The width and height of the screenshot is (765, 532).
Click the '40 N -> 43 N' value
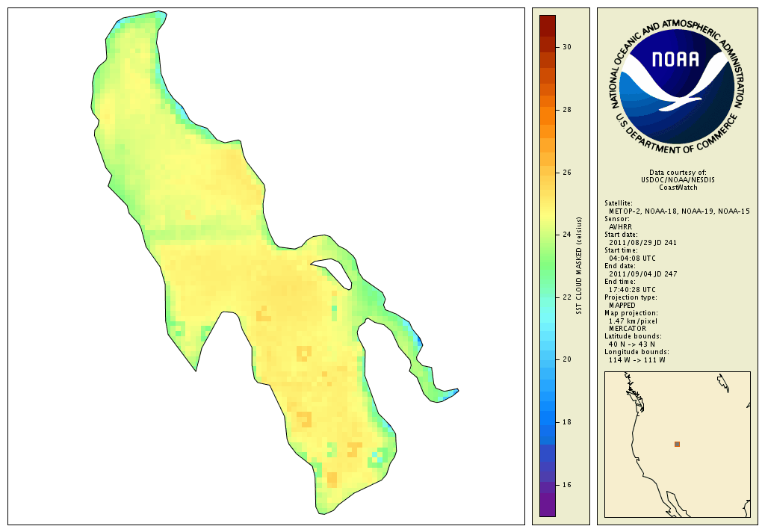632,344
